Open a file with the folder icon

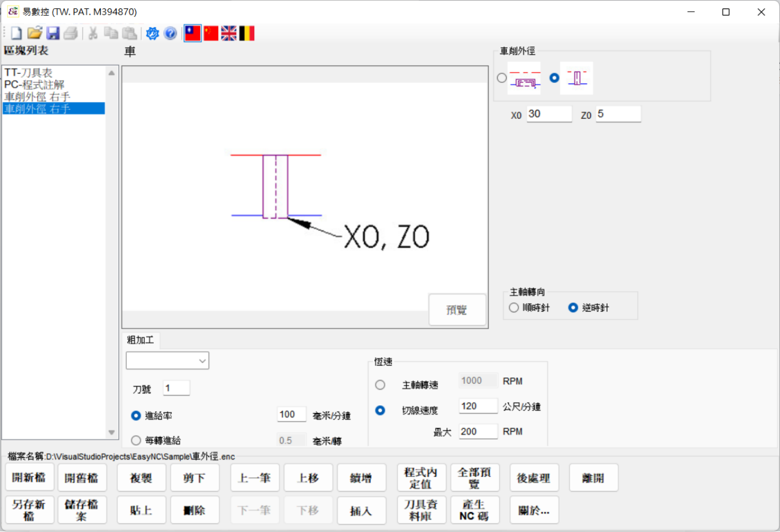[34, 33]
